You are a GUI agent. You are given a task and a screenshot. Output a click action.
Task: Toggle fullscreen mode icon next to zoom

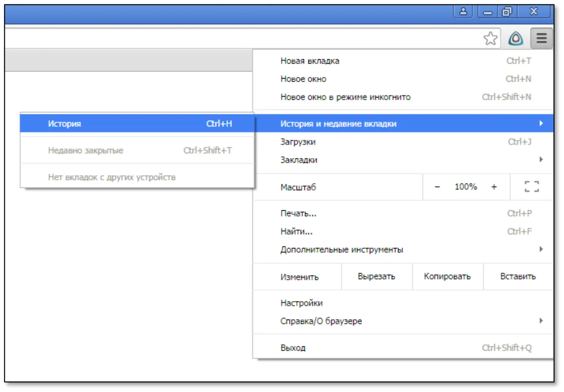click(531, 187)
